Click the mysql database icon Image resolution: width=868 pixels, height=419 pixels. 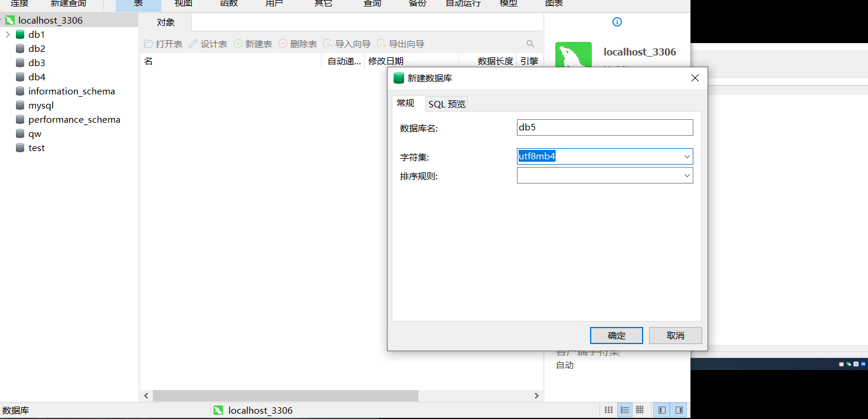(x=21, y=105)
